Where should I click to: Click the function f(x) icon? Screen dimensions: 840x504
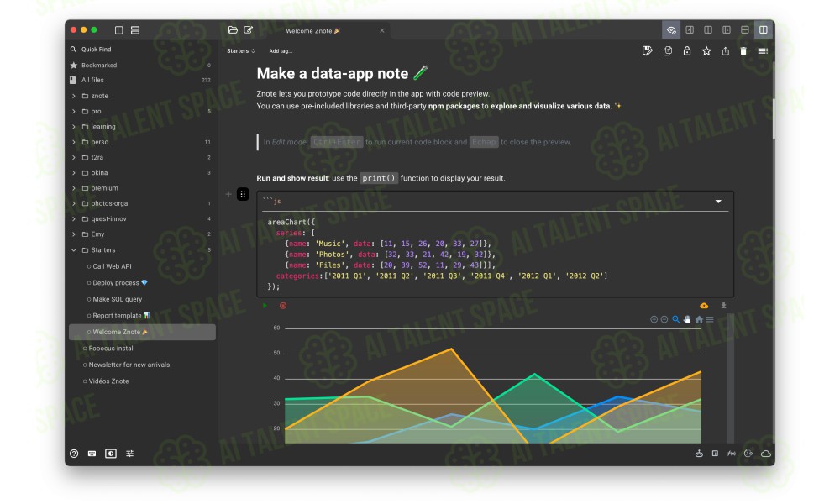click(x=732, y=454)
